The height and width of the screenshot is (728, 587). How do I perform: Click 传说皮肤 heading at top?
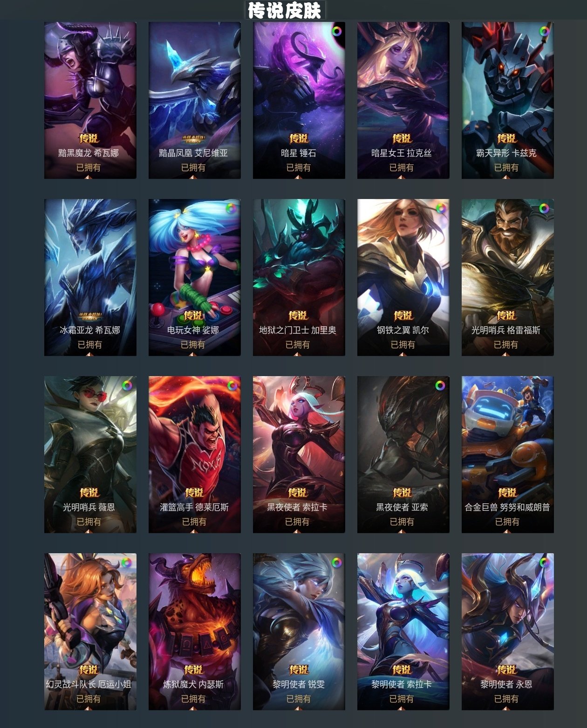pyautogui.click(x=285, y=10)
